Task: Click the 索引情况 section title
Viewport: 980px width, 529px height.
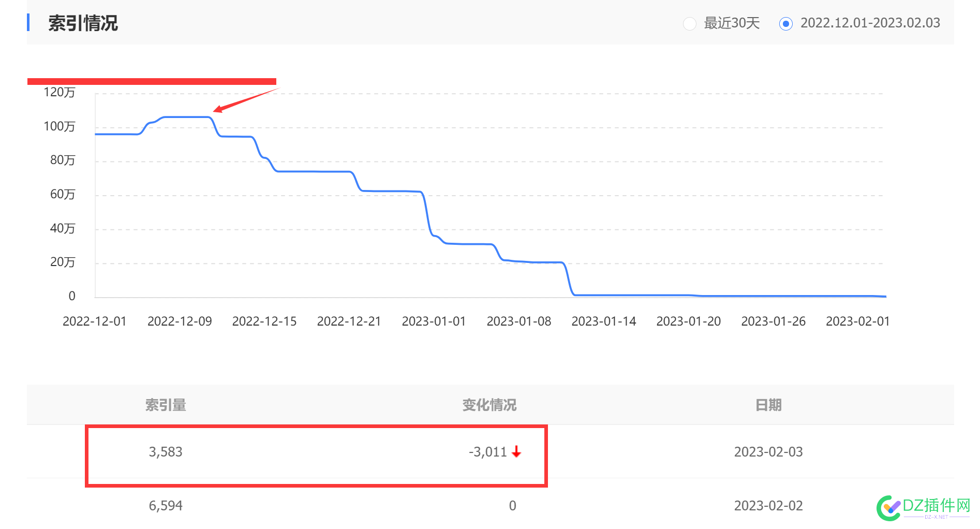Action: click(83, 23)
